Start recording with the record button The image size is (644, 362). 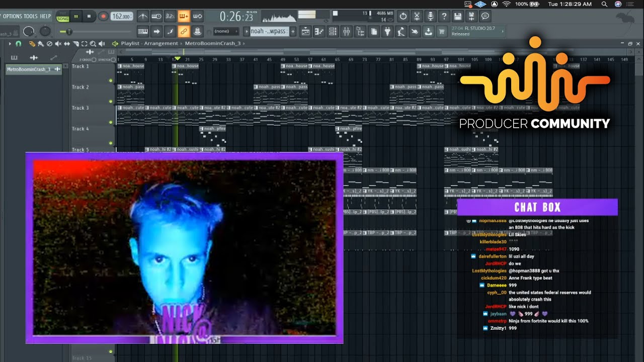(103, 16)
